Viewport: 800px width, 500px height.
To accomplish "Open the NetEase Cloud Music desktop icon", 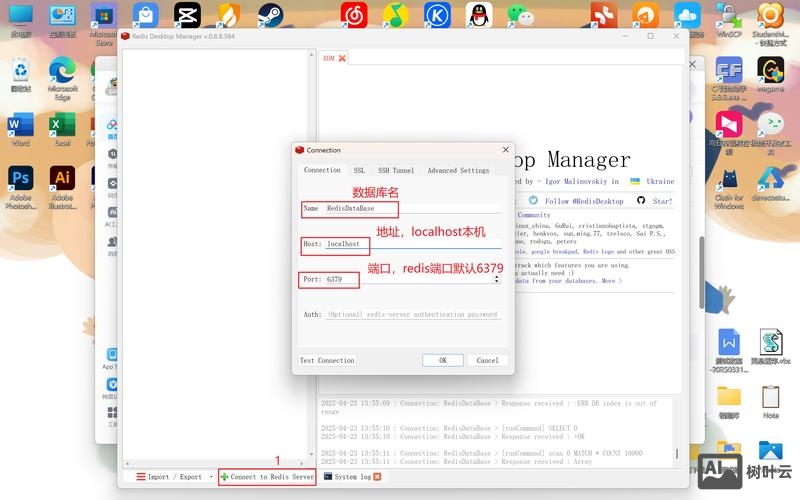I will (354, 15).
